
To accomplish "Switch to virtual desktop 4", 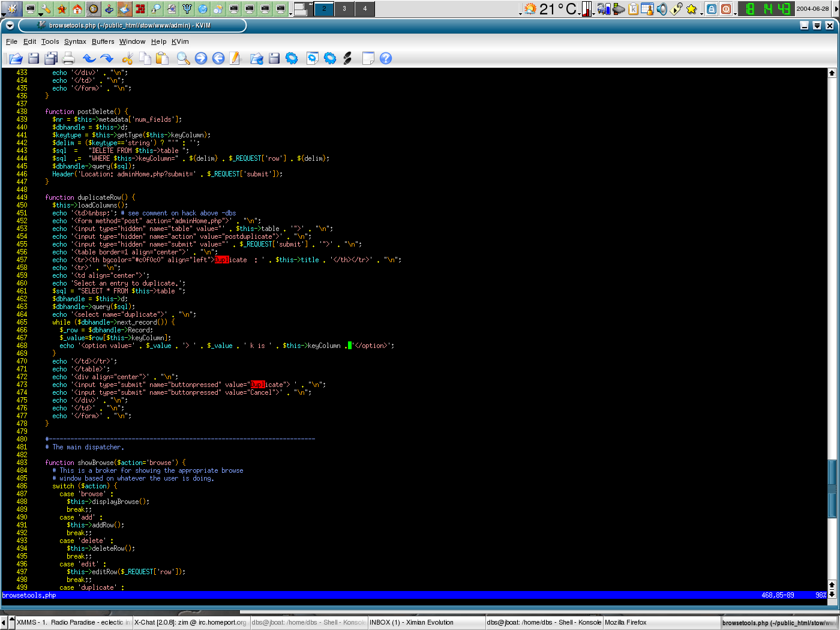I will coord(364,8).
